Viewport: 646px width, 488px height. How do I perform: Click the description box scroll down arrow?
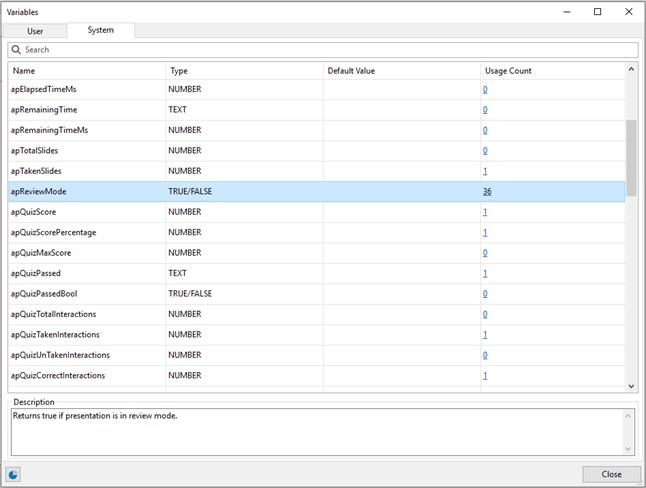coord(630,449)
